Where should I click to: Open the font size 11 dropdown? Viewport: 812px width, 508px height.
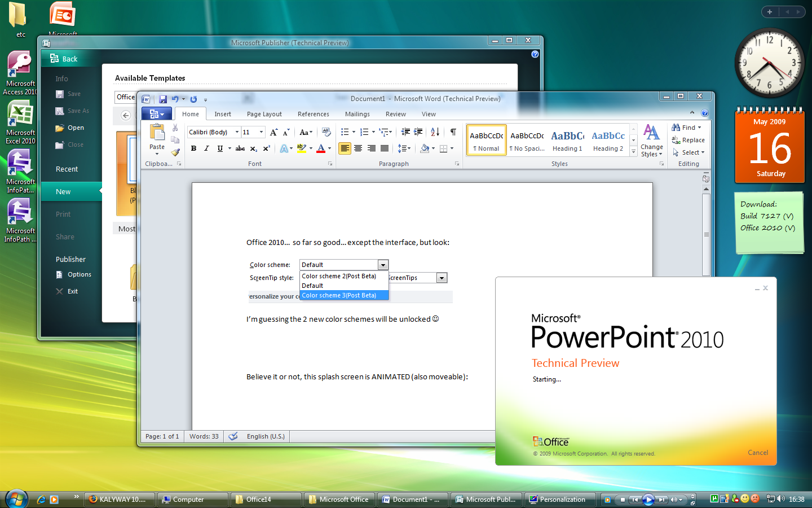coord(261,132)
